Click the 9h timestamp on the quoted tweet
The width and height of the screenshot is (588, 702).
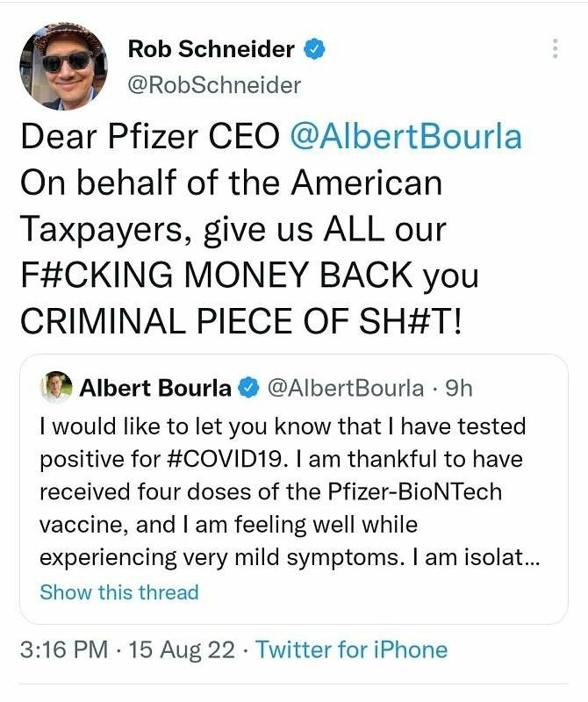coord(458,388)
